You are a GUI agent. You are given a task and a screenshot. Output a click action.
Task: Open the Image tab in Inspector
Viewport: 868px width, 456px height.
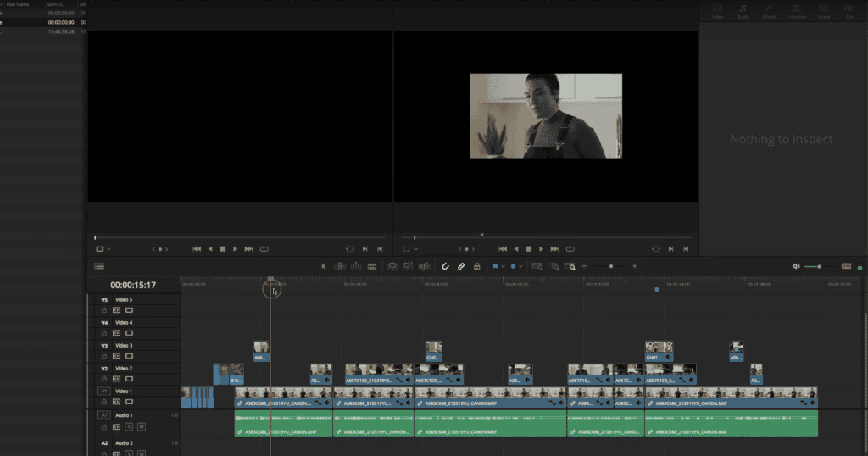[824, 11]
